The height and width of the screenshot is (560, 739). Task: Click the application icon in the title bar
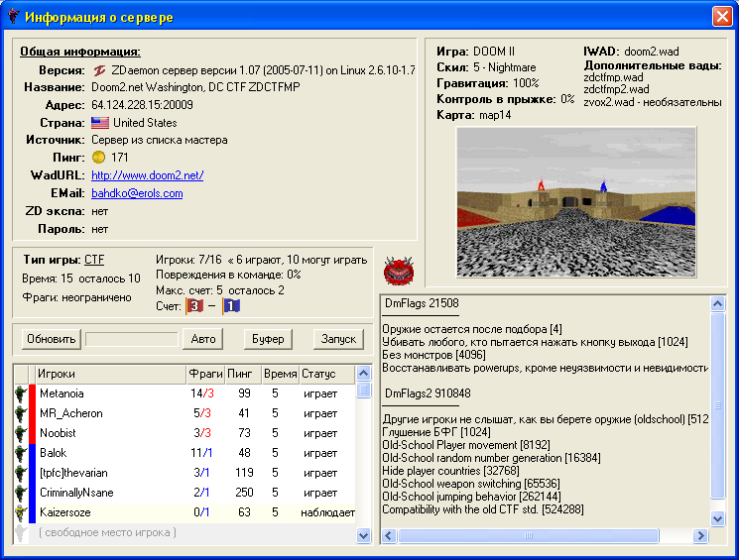(14, 17)
